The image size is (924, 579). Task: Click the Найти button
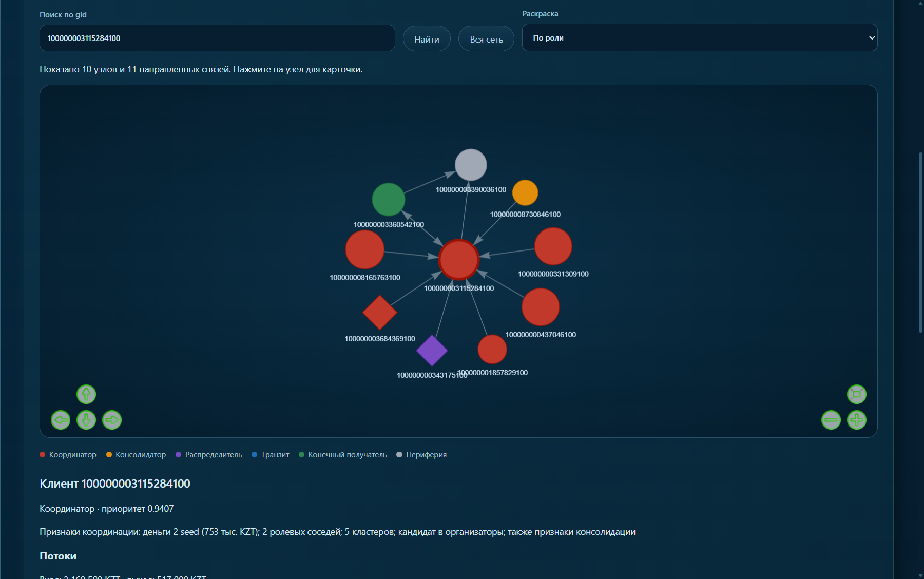(x=427, y=38)
